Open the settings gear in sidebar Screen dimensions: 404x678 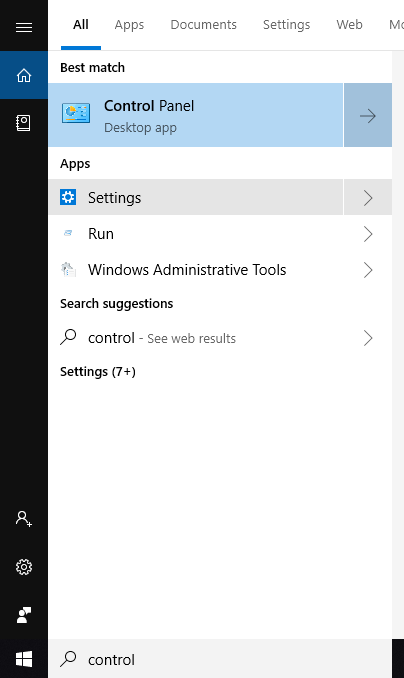[x=24, y=567]
